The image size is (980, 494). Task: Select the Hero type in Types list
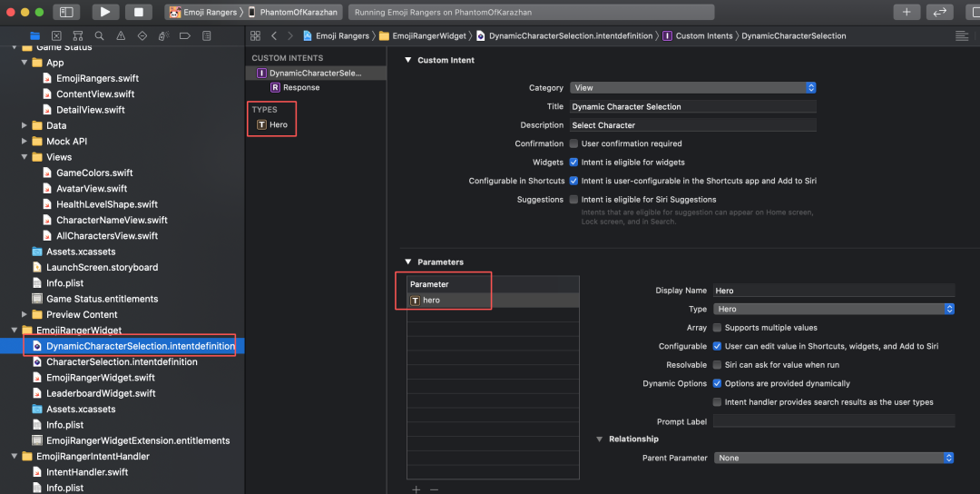[x=278, y=124]
